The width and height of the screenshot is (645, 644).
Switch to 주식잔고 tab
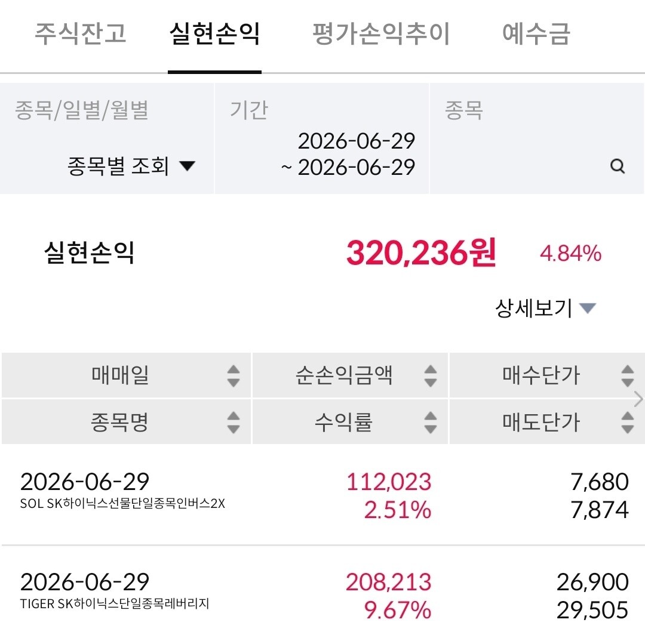[81, 33]
